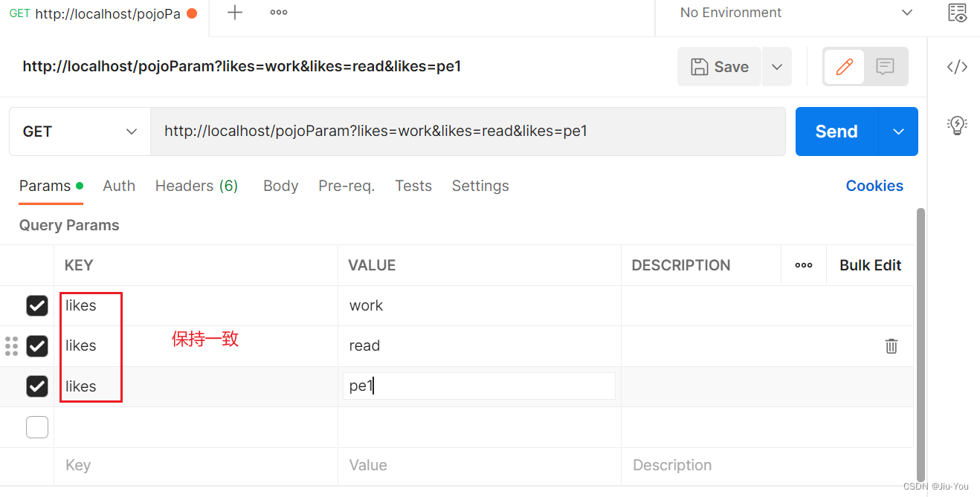Delete the 'read' param row with trash icon
Screen dimensions: 980x497
(891, 345)
